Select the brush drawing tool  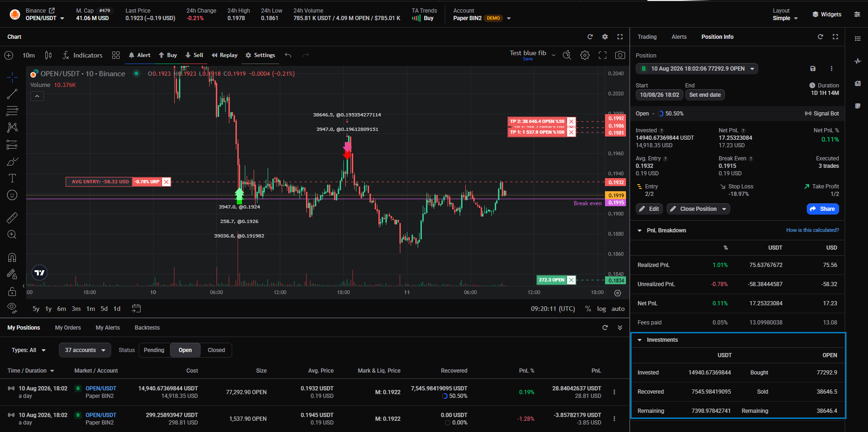[x=12, y=162]
